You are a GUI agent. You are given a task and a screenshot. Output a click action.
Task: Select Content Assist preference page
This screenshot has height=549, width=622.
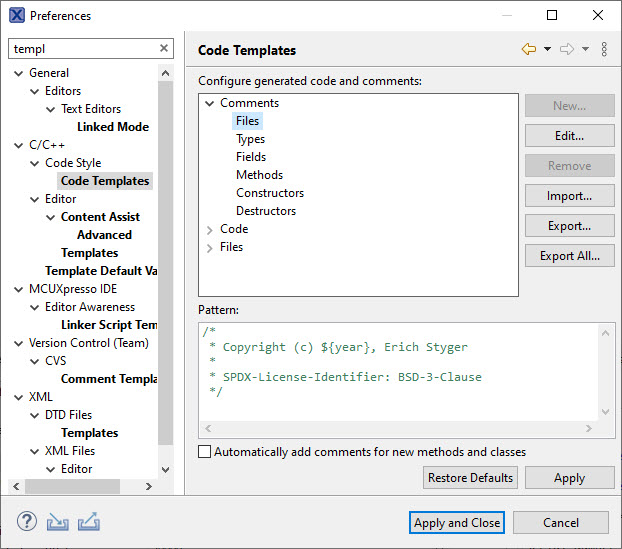tap(100, 217)
